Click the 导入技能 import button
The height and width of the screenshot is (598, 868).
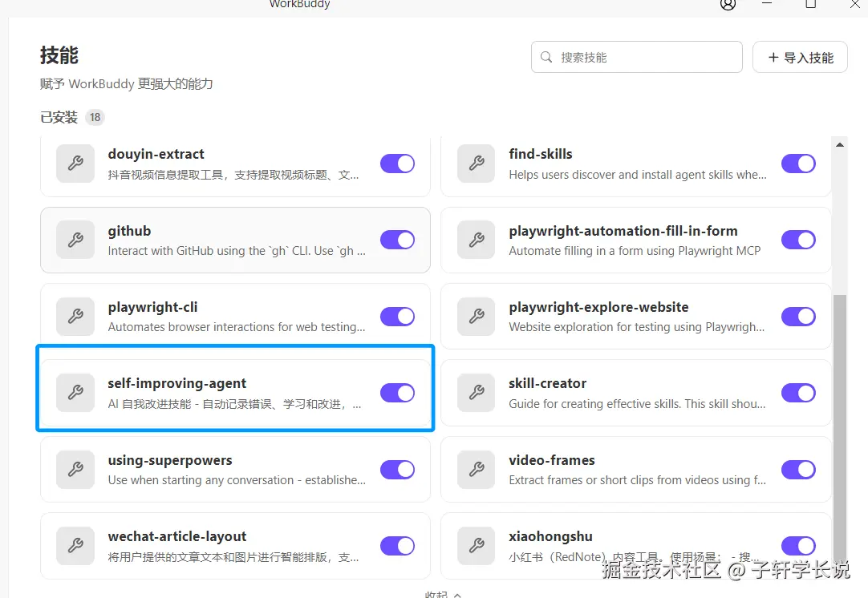click(800, 57)
